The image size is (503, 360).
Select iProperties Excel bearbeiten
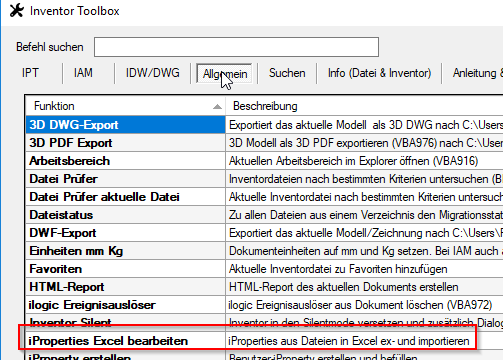tap(125, 341)
